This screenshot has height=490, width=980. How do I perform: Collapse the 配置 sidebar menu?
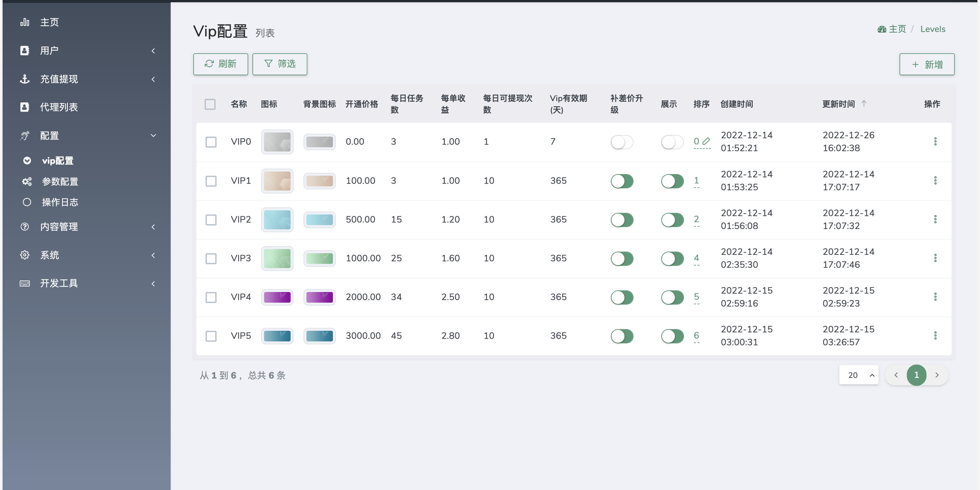tap(86, 136)
